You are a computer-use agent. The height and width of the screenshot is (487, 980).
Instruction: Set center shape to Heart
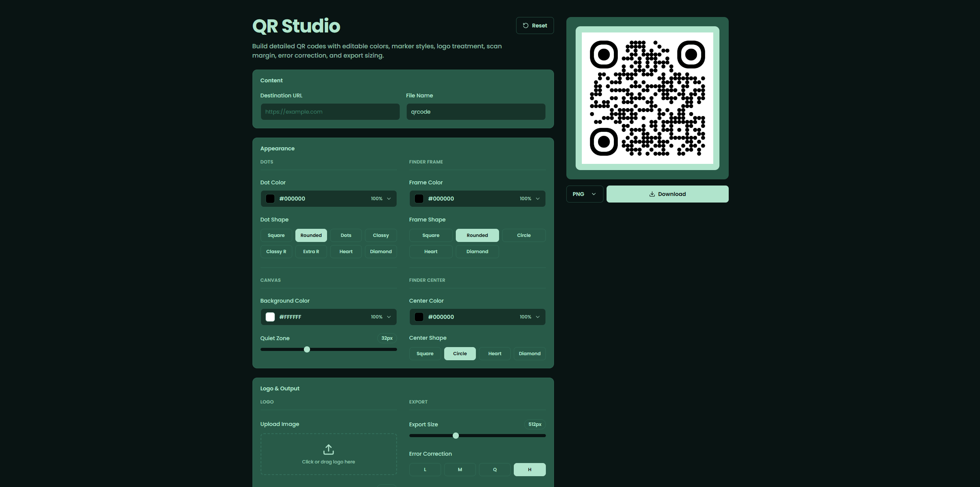click(x=494, y=354)
